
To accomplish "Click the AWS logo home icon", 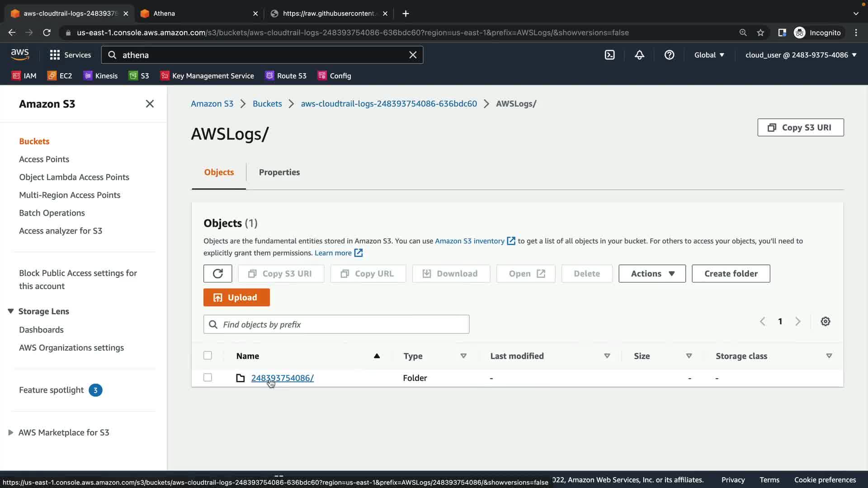I will [20, 54].
